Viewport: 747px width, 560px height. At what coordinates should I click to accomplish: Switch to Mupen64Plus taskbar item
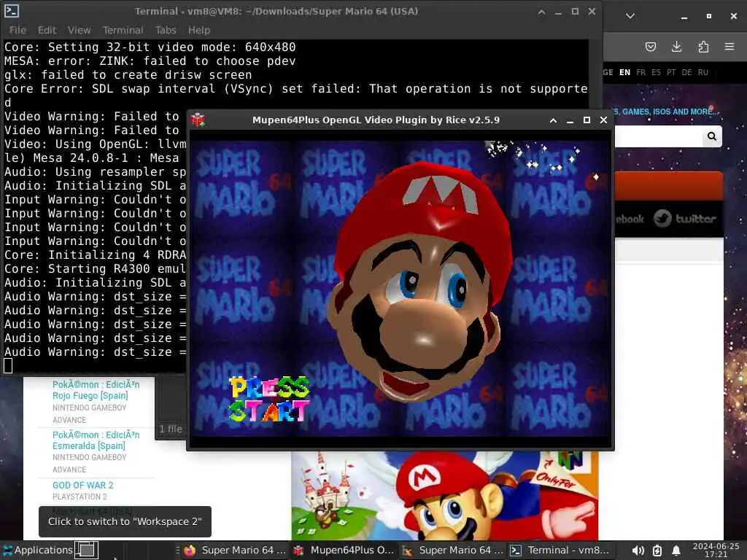344,550
